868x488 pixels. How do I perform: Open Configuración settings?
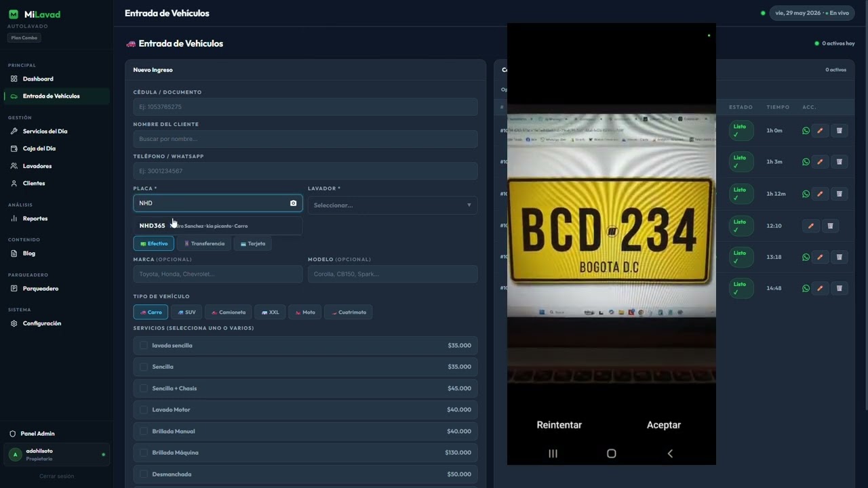(x=57, y=323)
